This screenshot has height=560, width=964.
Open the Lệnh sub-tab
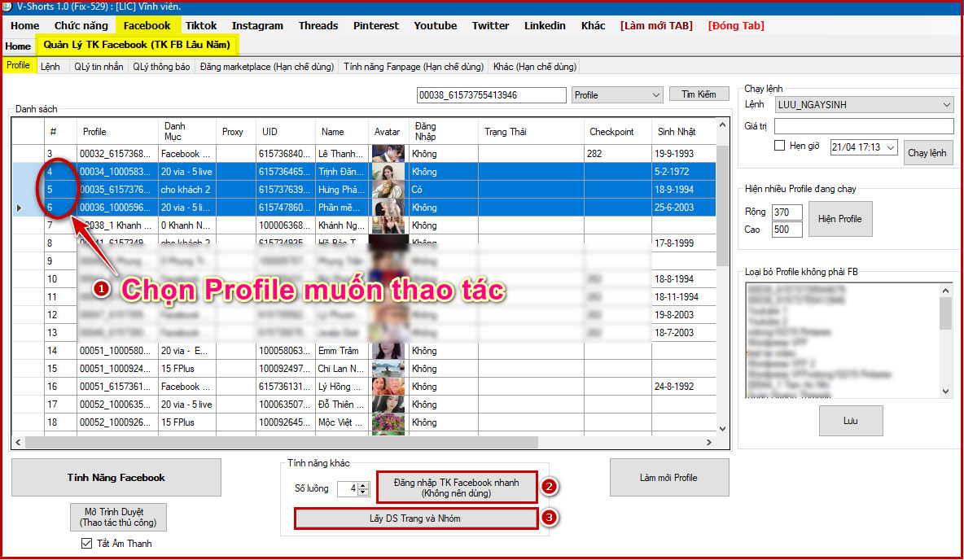tap(50, 67)
